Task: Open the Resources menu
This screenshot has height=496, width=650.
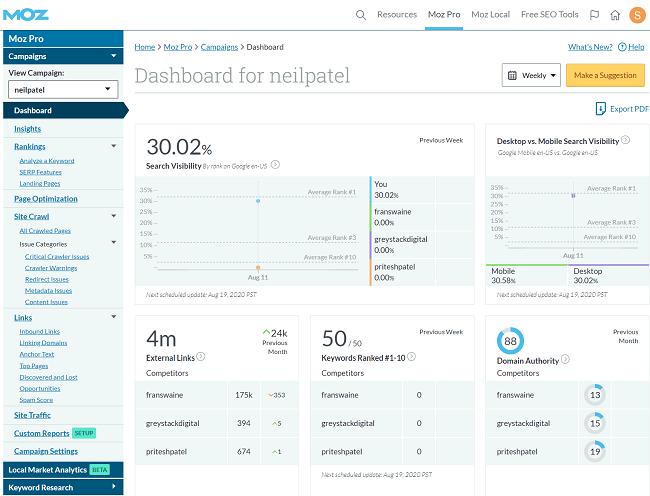Action: pos(397,15)
